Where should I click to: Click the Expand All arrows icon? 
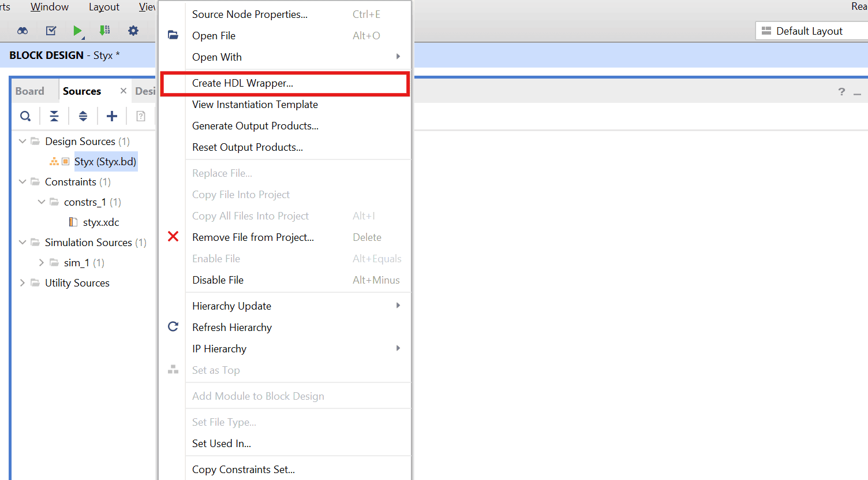coord(83,116)
